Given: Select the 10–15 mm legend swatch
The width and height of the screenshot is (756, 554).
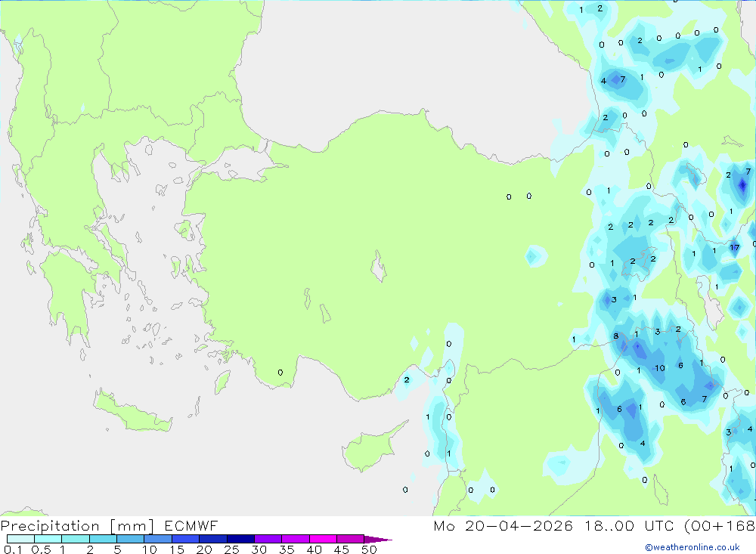Looking at the screenshot, I should tap(158, 539).
